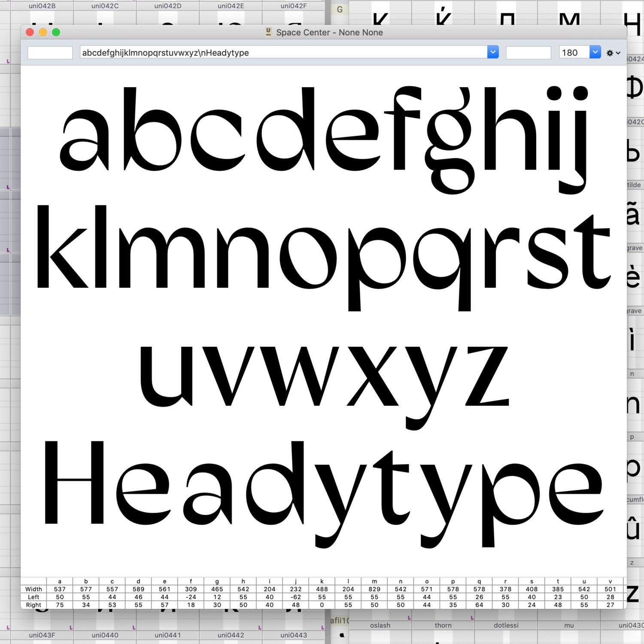Select uni042F cell in background font window

coord(294,6)
